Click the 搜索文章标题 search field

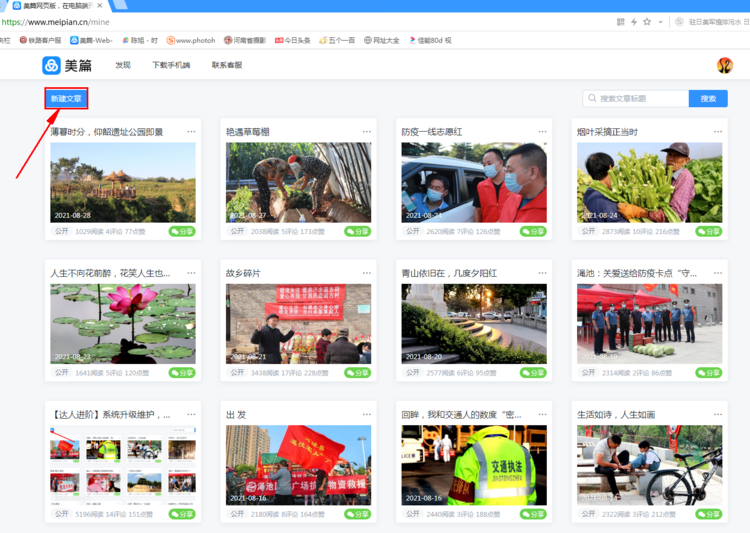pyautogui.click(x=640, y=99)
